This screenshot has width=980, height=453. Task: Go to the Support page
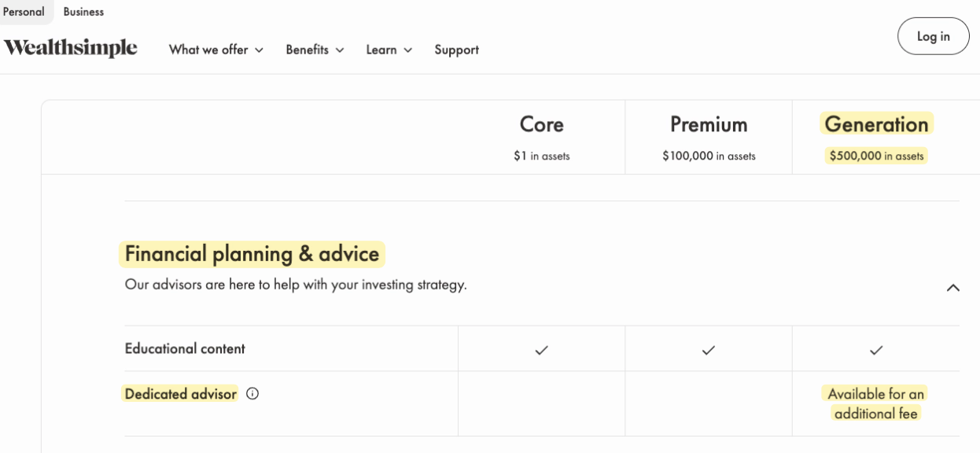(456, 50)
